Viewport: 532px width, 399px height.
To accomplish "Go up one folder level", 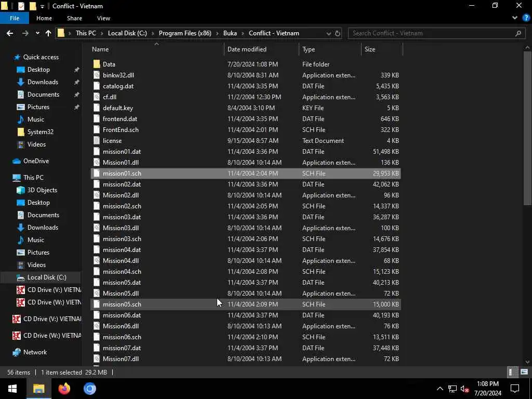I will 48,33.
